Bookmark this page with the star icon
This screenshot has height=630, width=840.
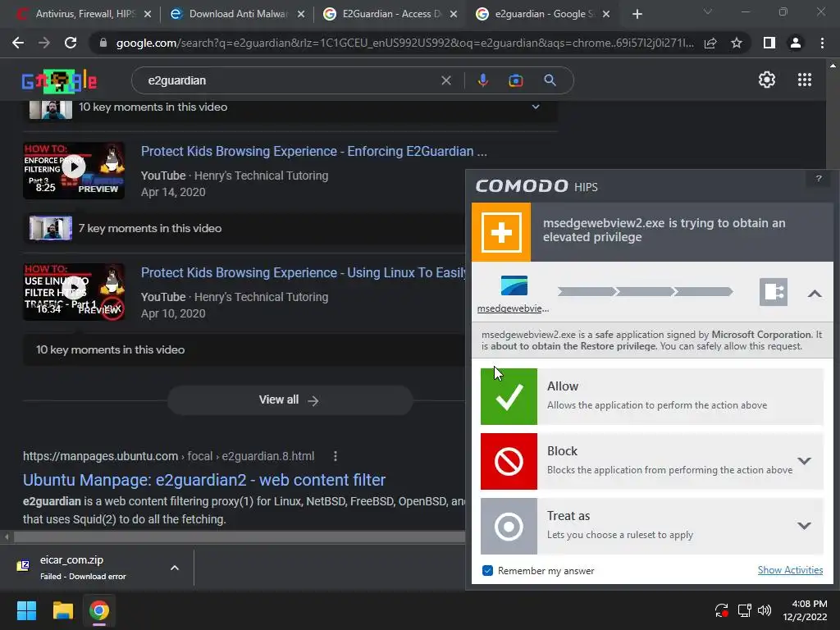click(737, 43)
